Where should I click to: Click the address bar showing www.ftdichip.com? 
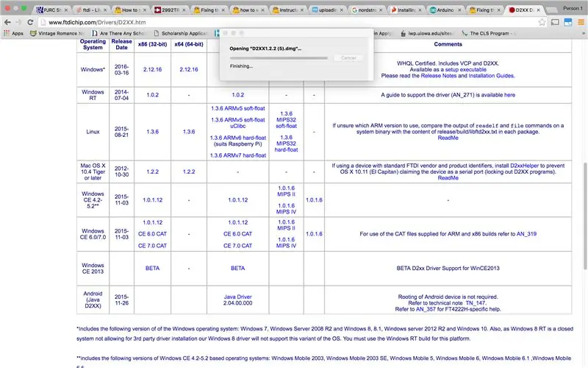(x=289, y=22)
